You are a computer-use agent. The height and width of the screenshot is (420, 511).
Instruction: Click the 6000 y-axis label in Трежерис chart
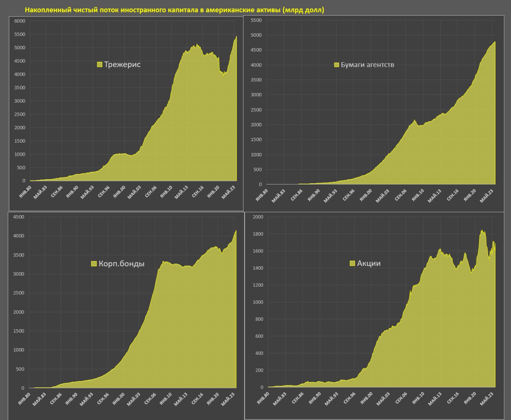point(20,21)
